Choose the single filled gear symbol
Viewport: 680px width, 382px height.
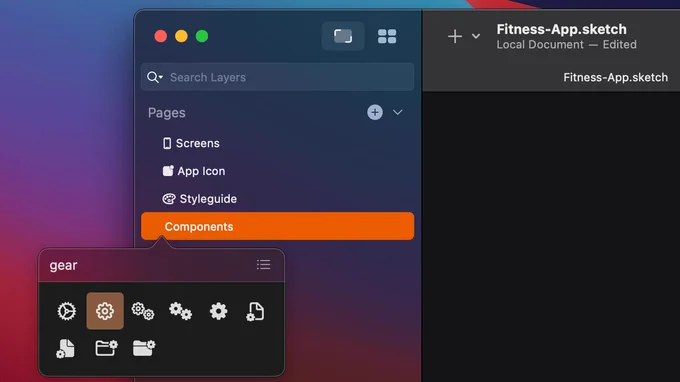[218, 311]
